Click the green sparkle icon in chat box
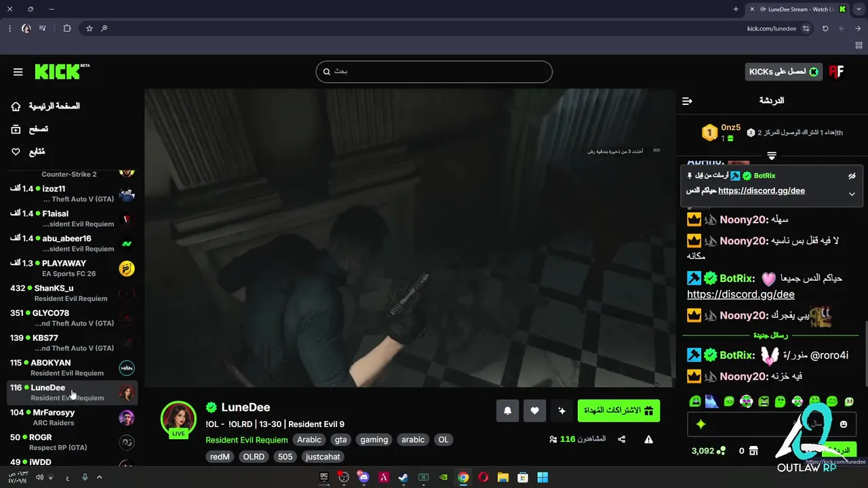This screenshot has height=488, width=868. pyautogui.click(x=701, y=424)
